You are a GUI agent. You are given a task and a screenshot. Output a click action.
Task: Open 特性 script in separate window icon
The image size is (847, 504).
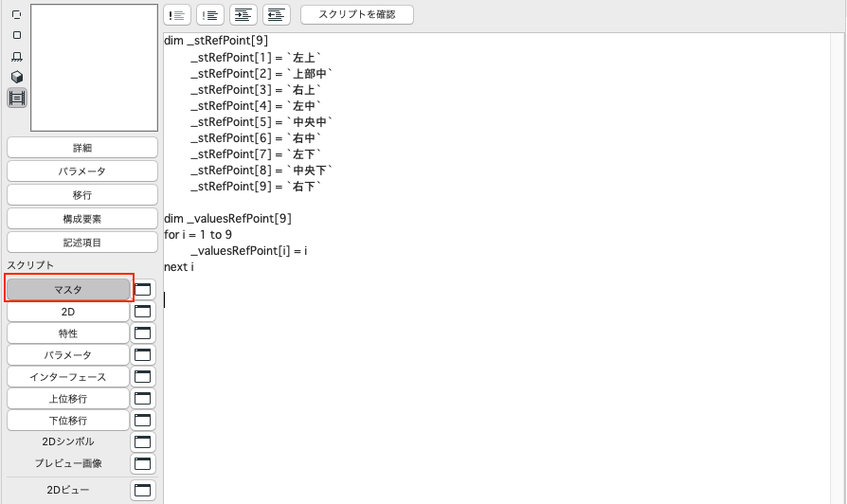click(143, 333)
